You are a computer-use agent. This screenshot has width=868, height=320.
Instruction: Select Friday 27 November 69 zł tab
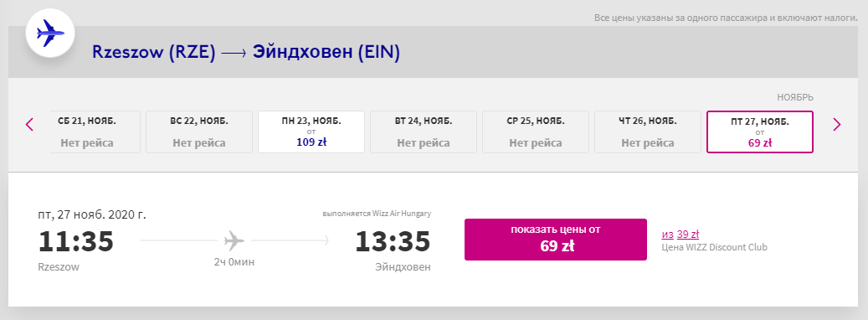pos(760,132)
